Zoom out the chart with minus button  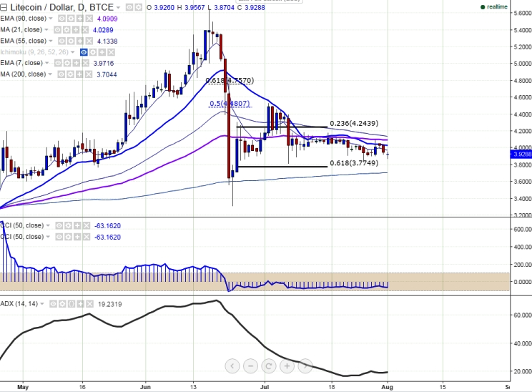[250, 366]
